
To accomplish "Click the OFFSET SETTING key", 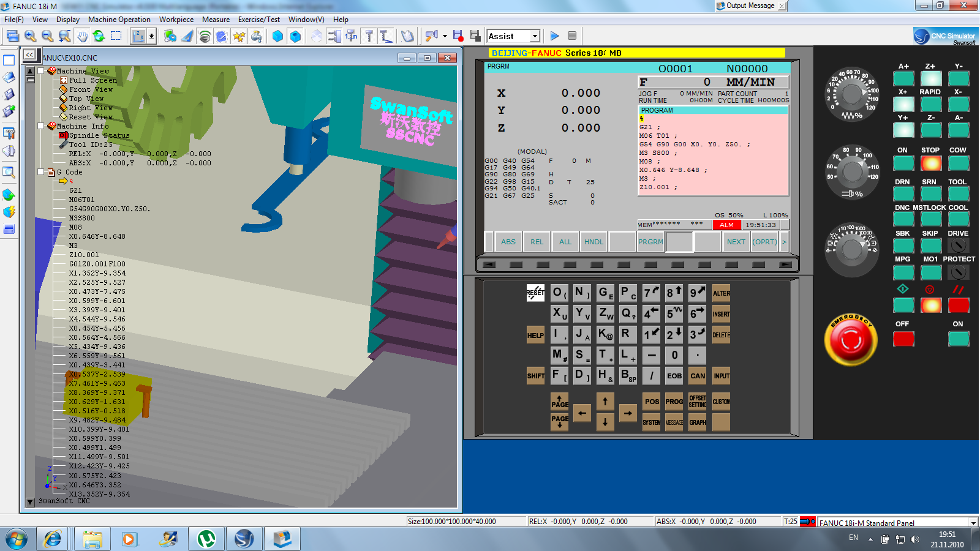I will pyautogui.click(x=698, y=401).
